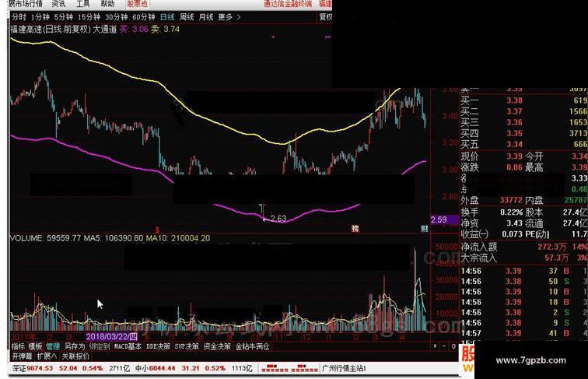Screen dimensions: 588x379
Task: Click the VOLUME: 59559.77 readout
Action: (45, 238)
